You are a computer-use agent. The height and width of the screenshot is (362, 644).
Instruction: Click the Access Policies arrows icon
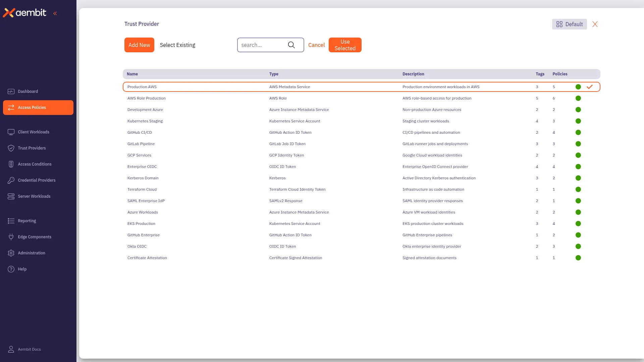[11, 108]
